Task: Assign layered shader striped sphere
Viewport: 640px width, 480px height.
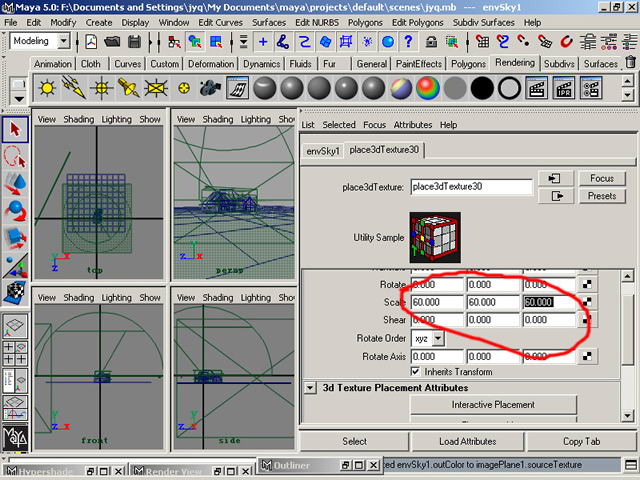Action: point(401,88)
